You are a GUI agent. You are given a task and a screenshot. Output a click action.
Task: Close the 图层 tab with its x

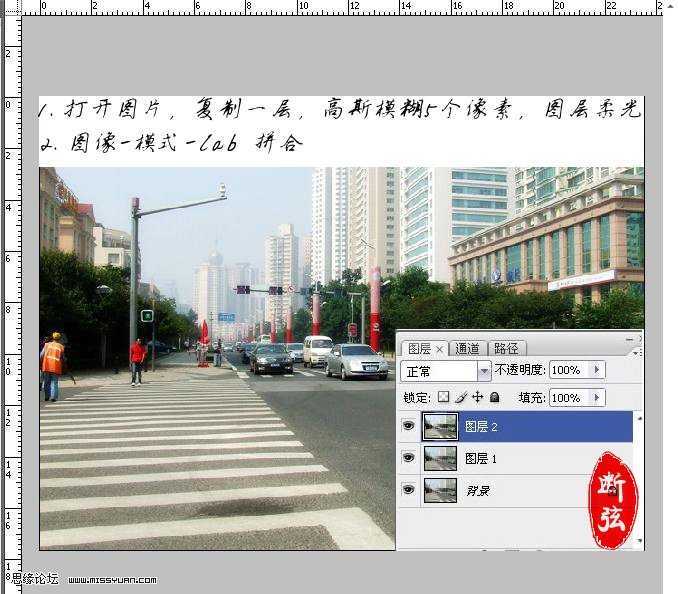pos(439,349)
